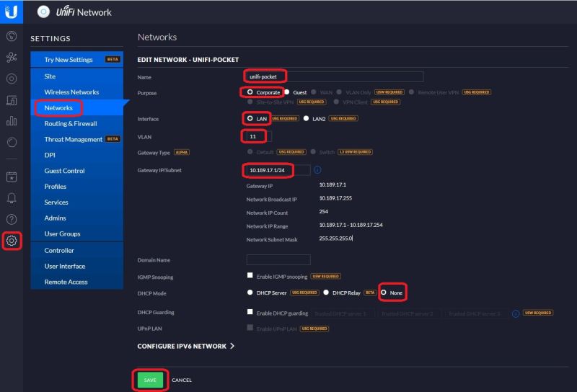Open the Settings gear icon

click(12, 241)
